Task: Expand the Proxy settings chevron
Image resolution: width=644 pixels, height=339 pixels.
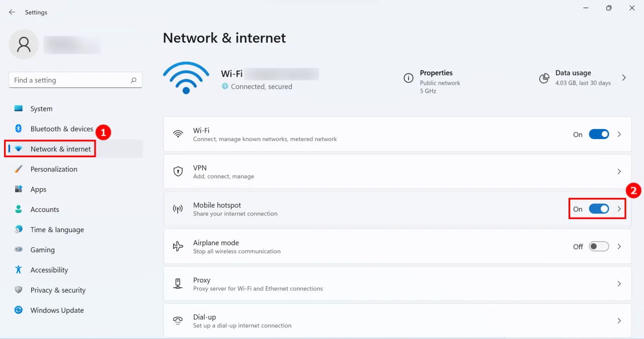Action: tap(619, 284)
